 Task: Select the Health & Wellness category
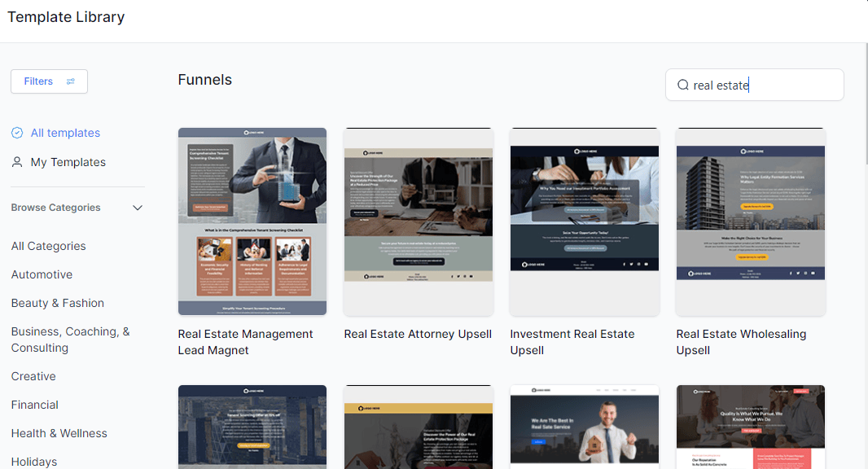pos(59,433)
